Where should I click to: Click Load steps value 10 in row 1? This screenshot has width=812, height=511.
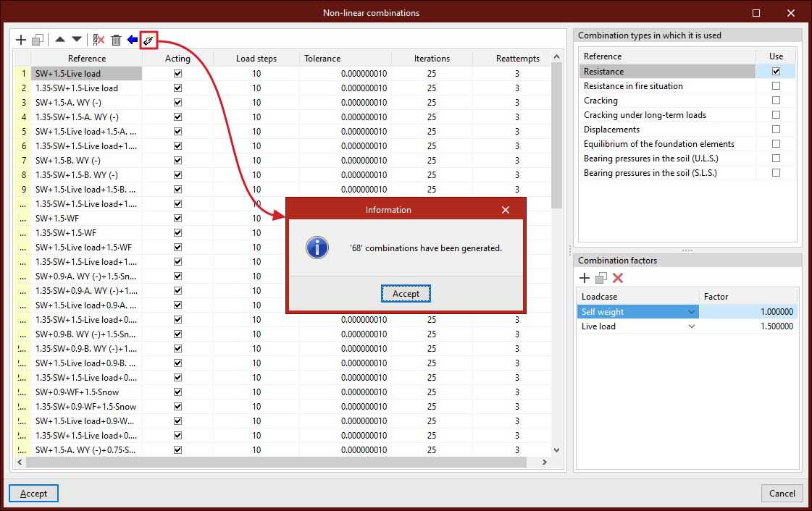click(256, 73)
